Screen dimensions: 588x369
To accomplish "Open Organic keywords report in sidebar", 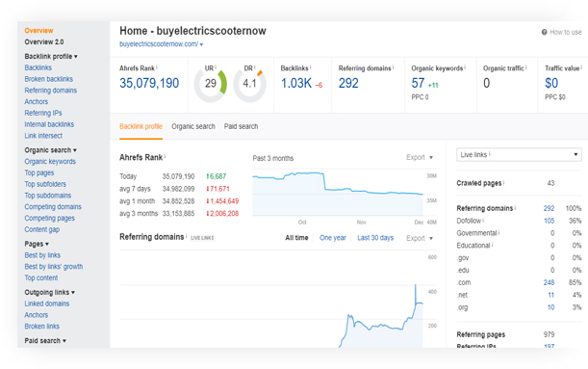I will tap(50, 162).
